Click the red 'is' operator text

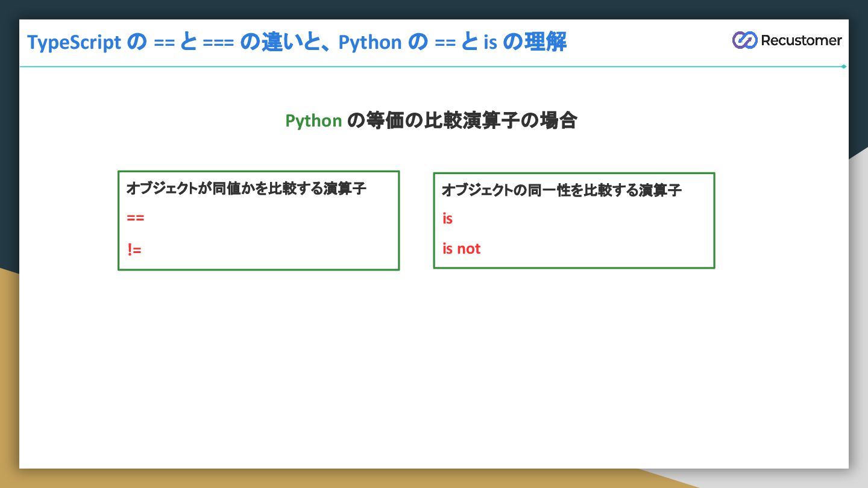447,218
